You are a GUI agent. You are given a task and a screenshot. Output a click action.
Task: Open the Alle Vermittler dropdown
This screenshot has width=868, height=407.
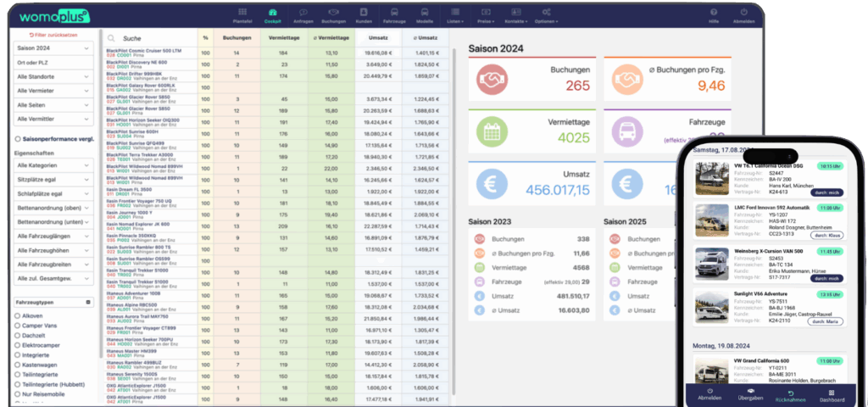[53, 119]
